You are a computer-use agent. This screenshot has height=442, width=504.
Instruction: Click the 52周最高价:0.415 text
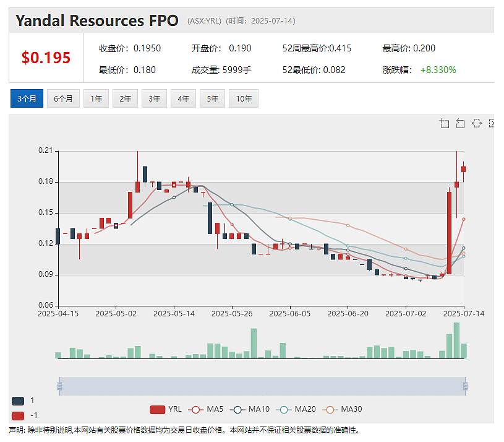tap(317, 48)
